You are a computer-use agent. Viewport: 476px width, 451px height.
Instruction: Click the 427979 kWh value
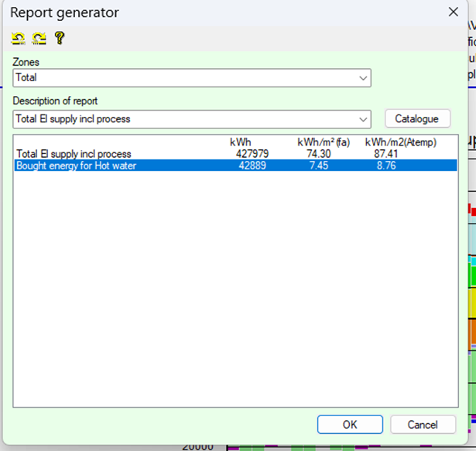click(253, 154)
